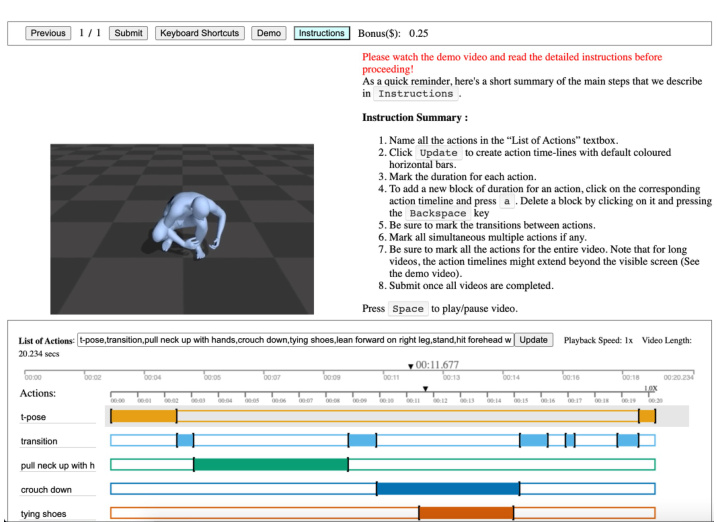717x522 pixels.
Task: Select the first light blue transition block
Action: click(x=185, y=440)
